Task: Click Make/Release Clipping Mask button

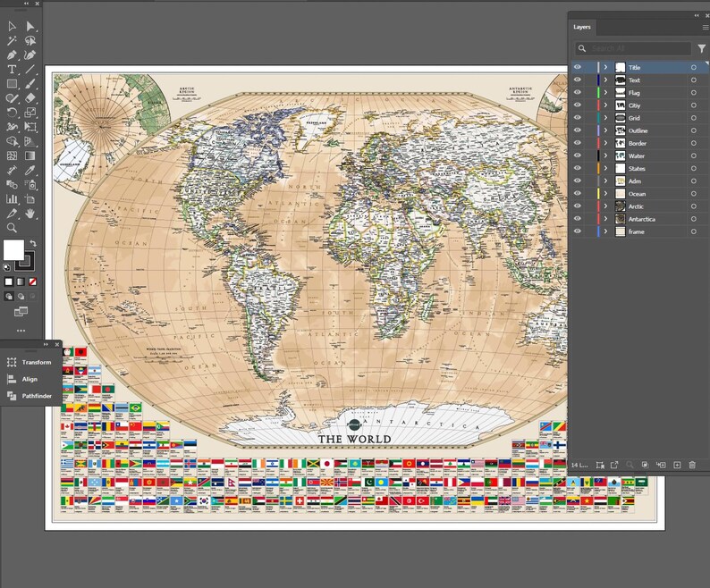Action: 645,465
